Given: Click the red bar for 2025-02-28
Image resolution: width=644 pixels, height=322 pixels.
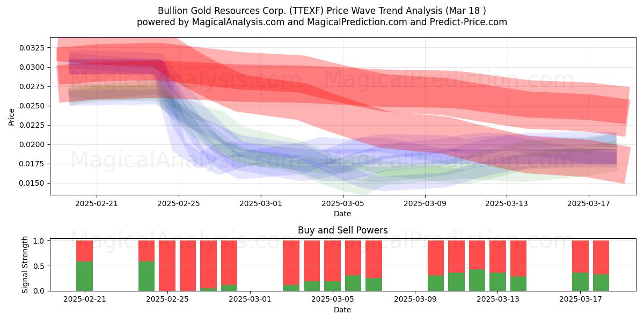Looking at the screenshot, I should tap(229, 263).
